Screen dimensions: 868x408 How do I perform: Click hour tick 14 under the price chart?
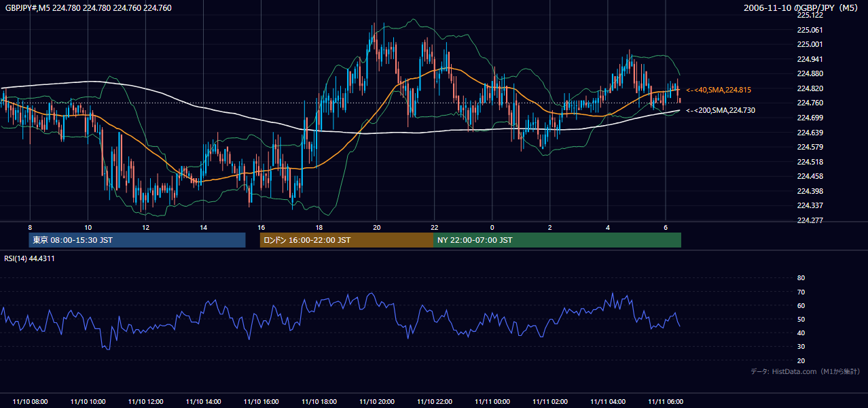pyautogui.click(x=203, y=227)
